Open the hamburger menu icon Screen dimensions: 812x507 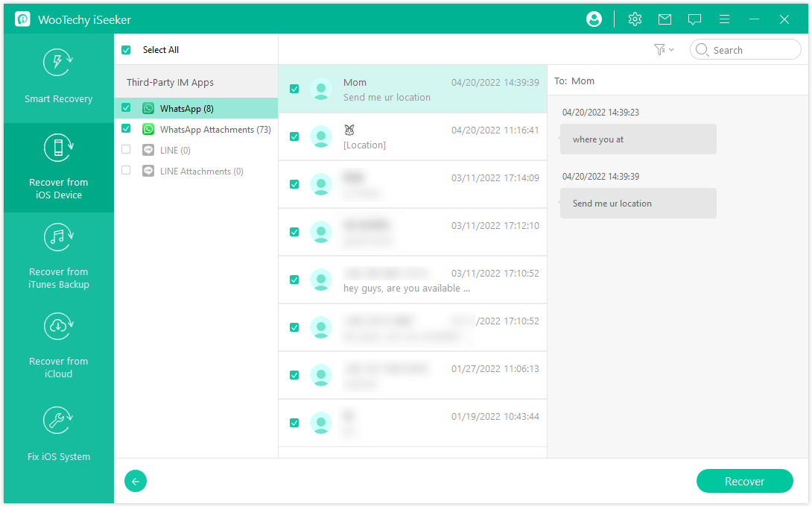click(x=724, y=19)
